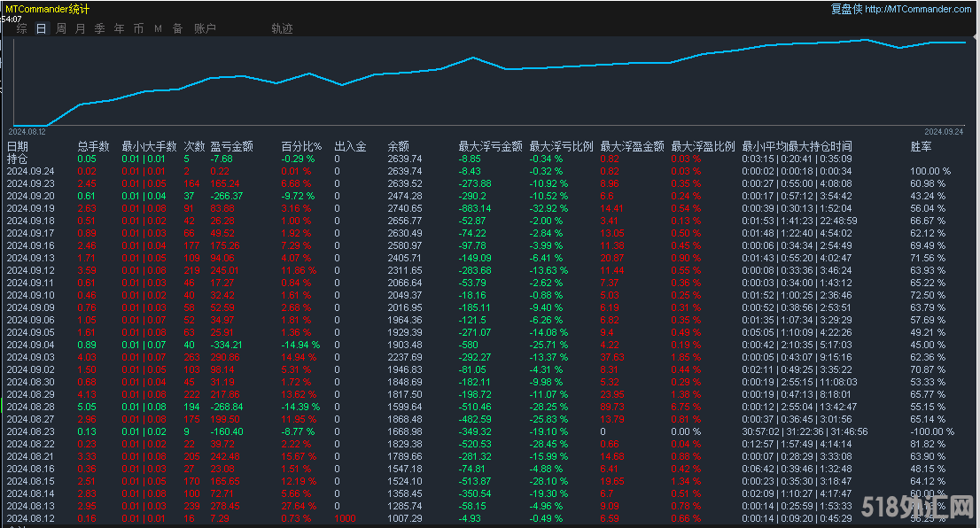Open the 轨迹 track tab
Viewport: 980px width, 528px height.
[x=282, y=28]
